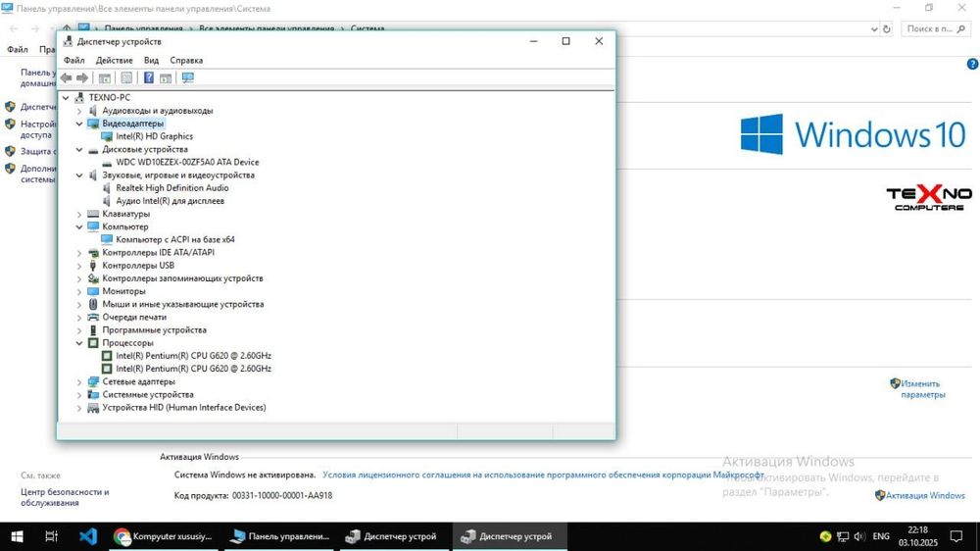Expand the Очереди печати node

(x=79, y=317)
